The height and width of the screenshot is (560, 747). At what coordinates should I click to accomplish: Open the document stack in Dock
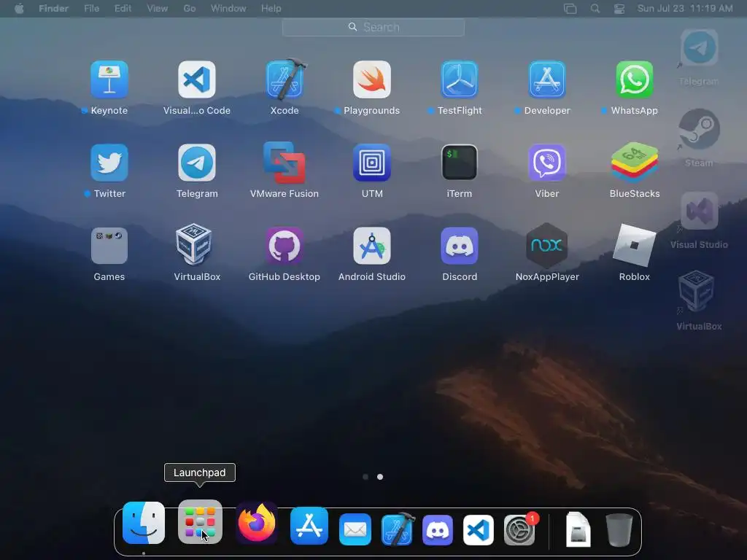[578, 529]
